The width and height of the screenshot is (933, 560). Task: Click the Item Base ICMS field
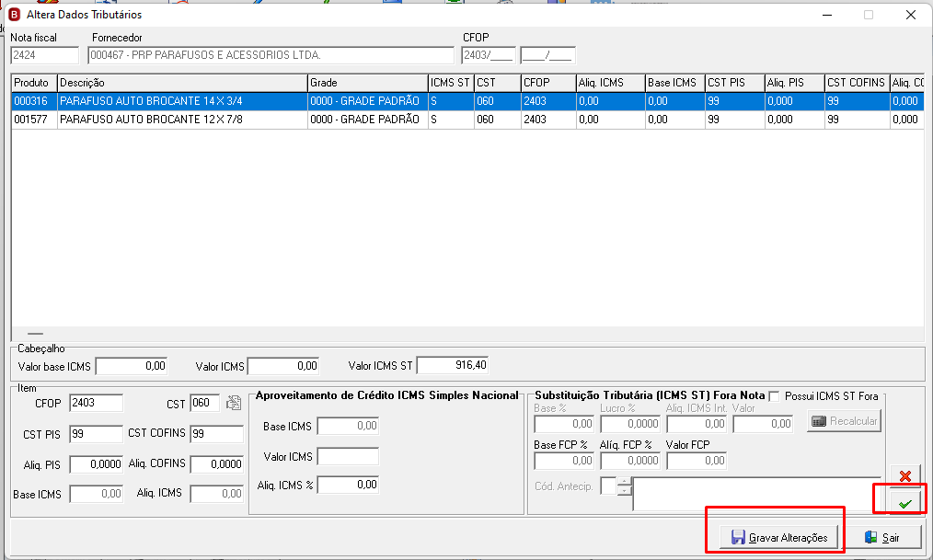[97, 494]
